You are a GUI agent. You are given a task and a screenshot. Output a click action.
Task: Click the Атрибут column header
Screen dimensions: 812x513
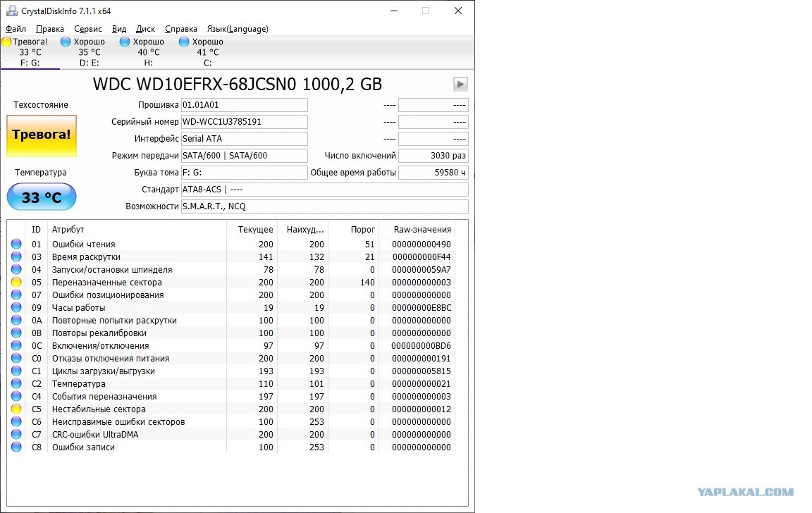[137, 229]
